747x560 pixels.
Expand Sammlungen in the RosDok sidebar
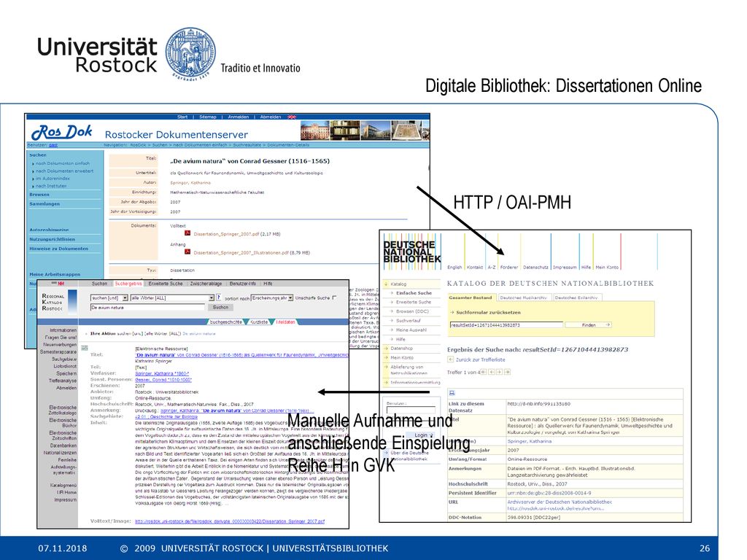[44, 203]
